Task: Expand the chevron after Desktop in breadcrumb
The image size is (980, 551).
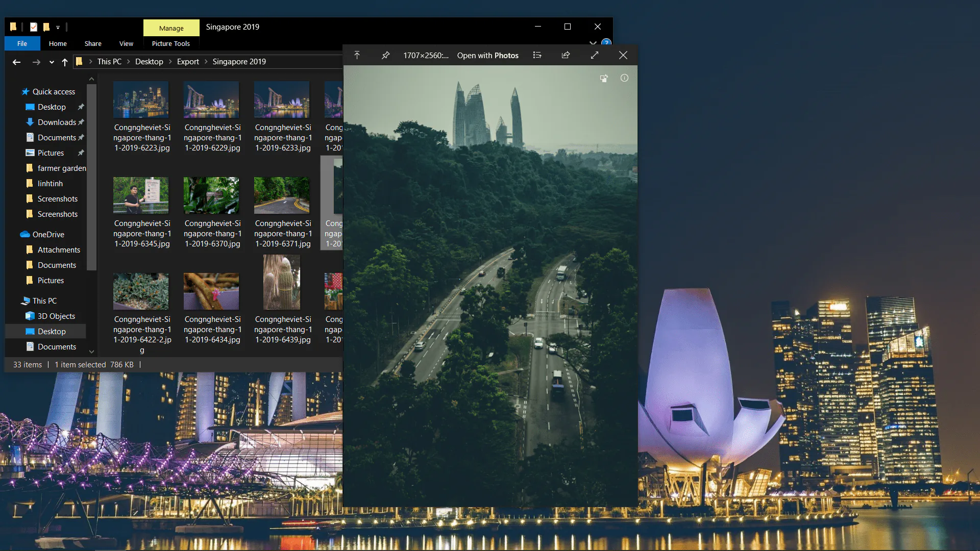Action: click(170, 62)
